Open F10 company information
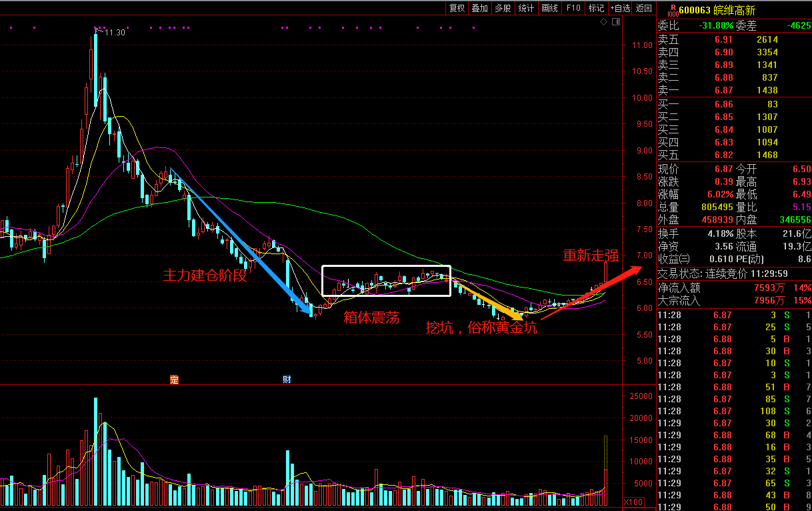This screenshot has width=812, height=511. pyautogui.click(x=573, y=8)
